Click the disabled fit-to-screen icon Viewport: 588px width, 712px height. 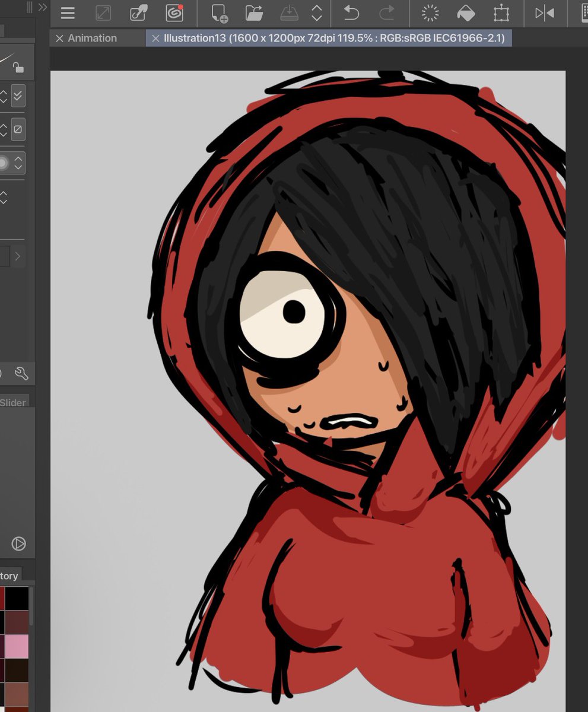pos(103,12)
